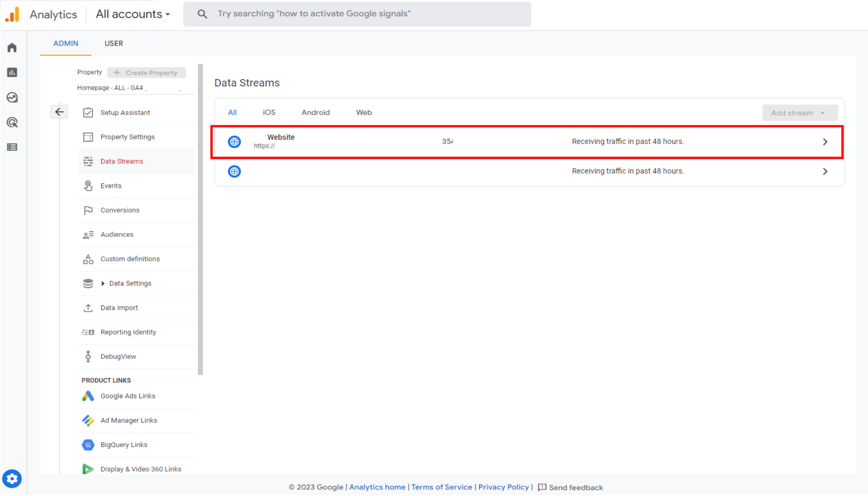Select the iOS streams tab
The width and height of the screenshot is (868, 496).
point(269,112)
